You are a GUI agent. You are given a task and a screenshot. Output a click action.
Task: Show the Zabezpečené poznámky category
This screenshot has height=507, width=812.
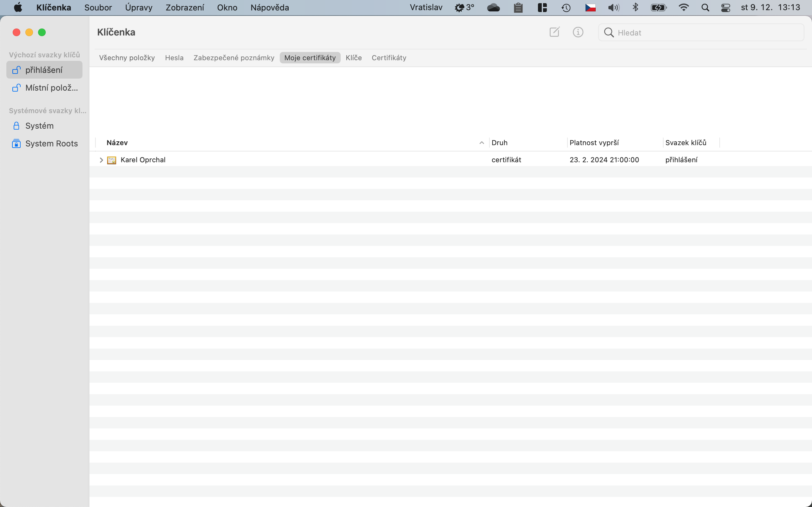234,58
